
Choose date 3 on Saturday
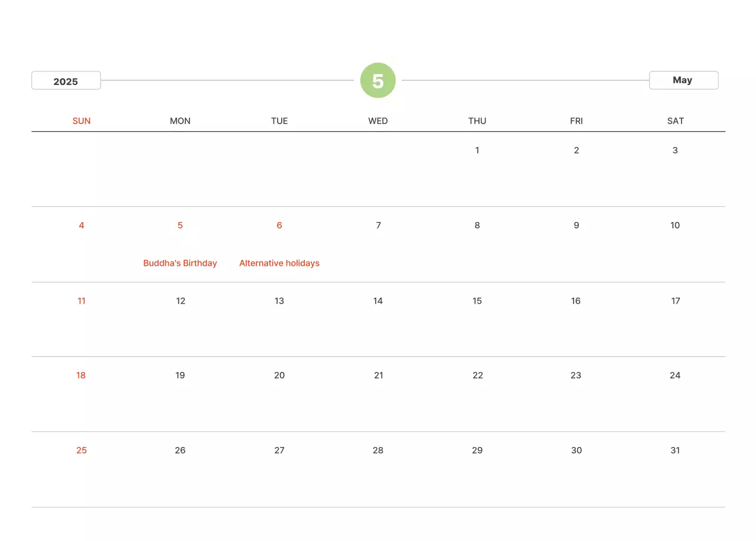tap(675, 151)
